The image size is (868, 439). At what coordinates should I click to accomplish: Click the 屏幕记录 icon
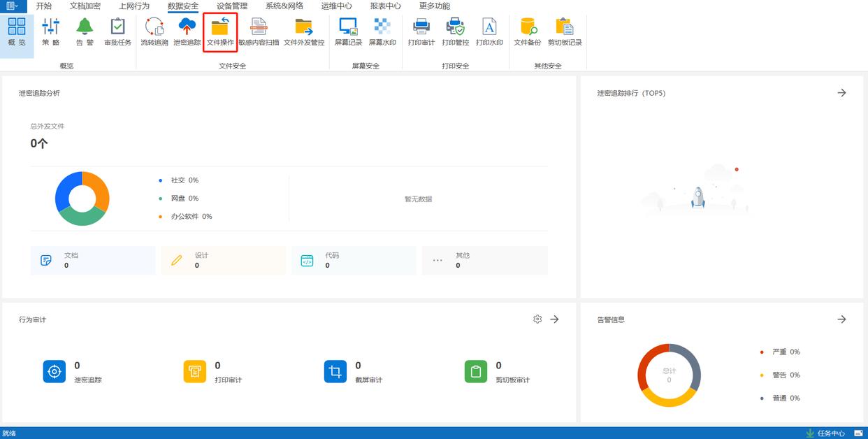348,32
